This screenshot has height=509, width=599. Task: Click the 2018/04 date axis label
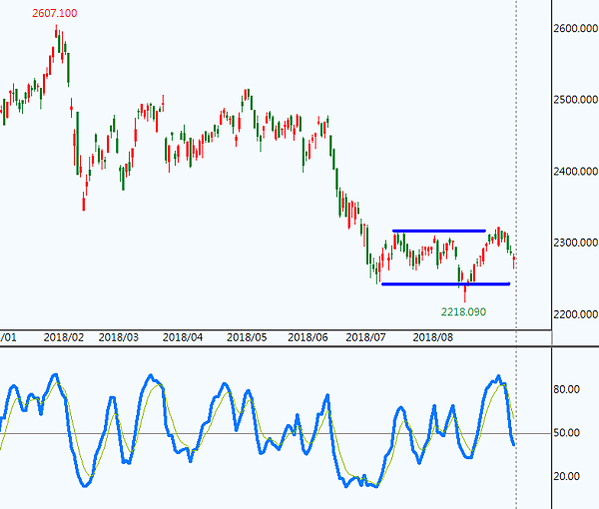tap(183, 337)
